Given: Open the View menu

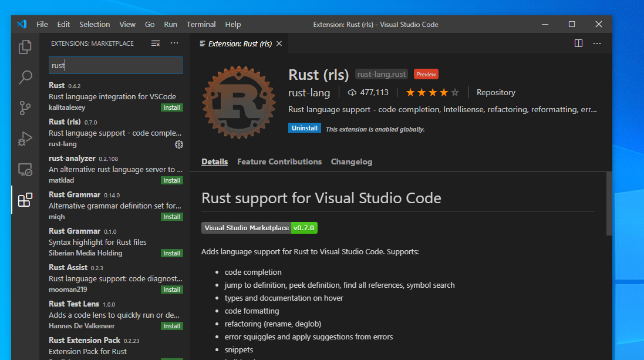Looking at the screenshot, I should coord(127,24).
